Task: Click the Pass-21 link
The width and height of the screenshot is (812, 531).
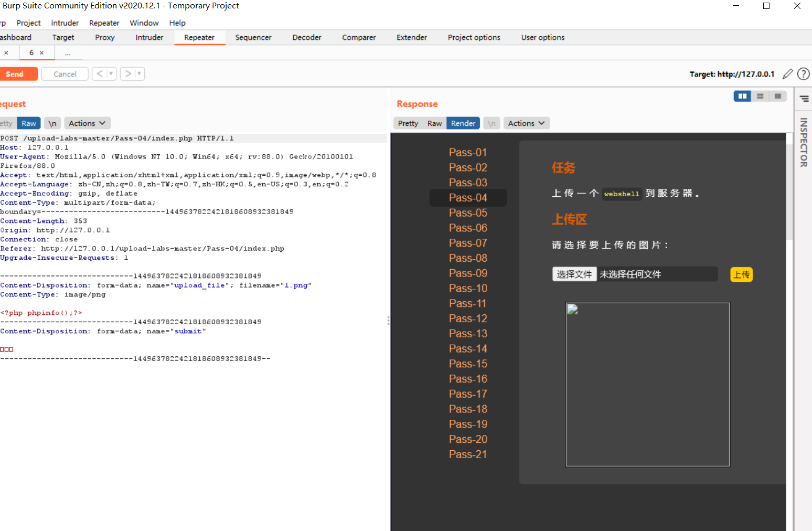Action: coord(468,454)
